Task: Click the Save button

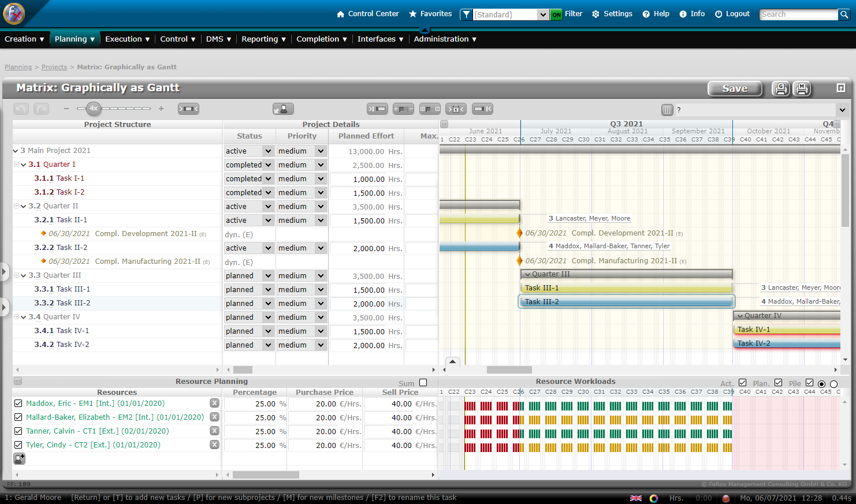Action: coord(735,88)
